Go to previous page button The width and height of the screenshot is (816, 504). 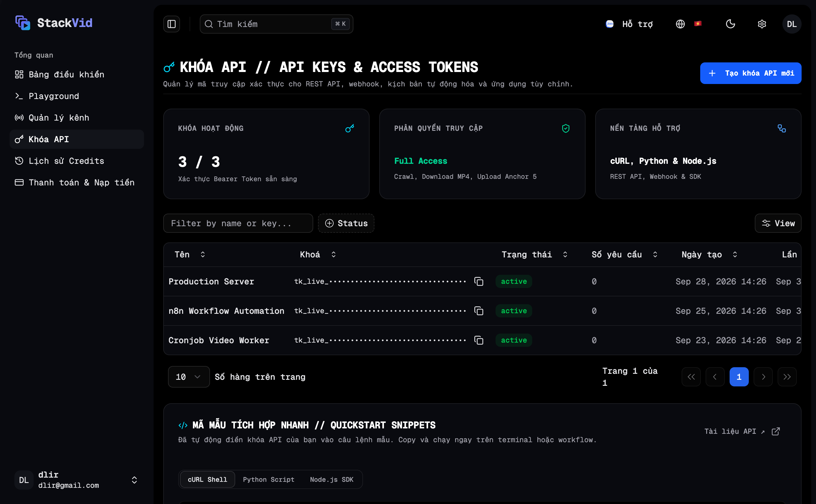click(715, 377)
